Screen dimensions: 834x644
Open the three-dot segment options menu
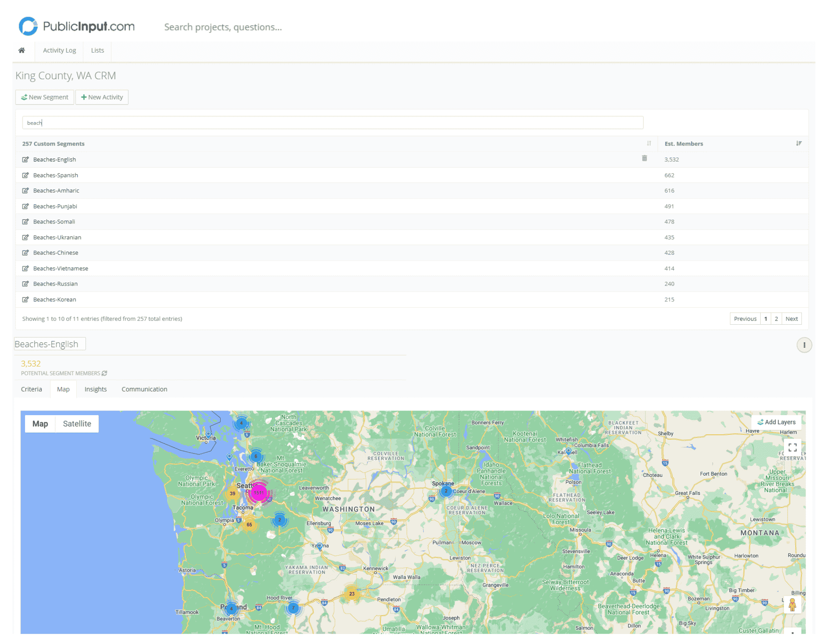tap(804, 345)
